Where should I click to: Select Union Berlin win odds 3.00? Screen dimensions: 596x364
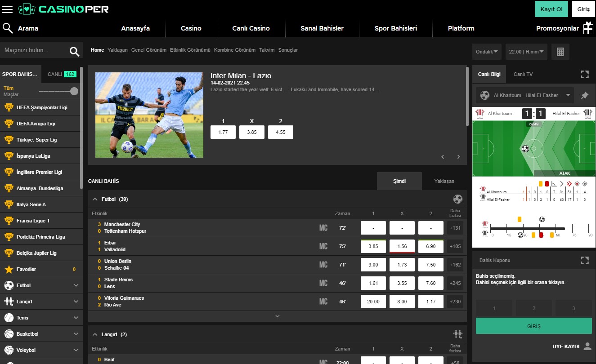coord(373,265)
